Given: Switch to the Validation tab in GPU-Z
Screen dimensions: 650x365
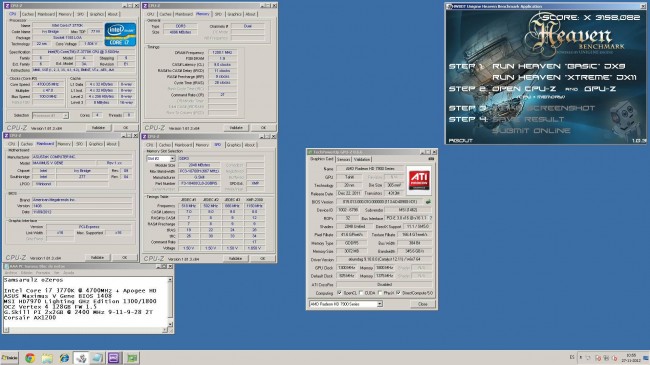Looking at the screenshot, I should coord(362,159).
